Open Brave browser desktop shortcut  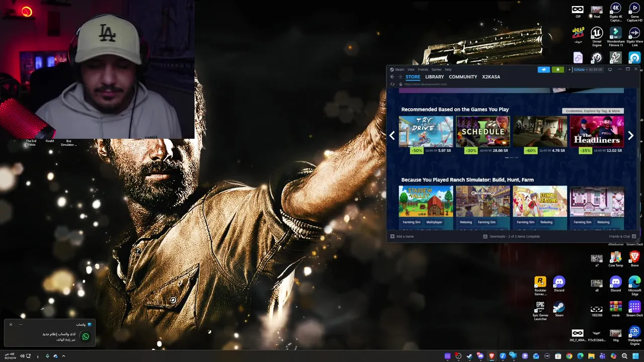click(635, 259)
